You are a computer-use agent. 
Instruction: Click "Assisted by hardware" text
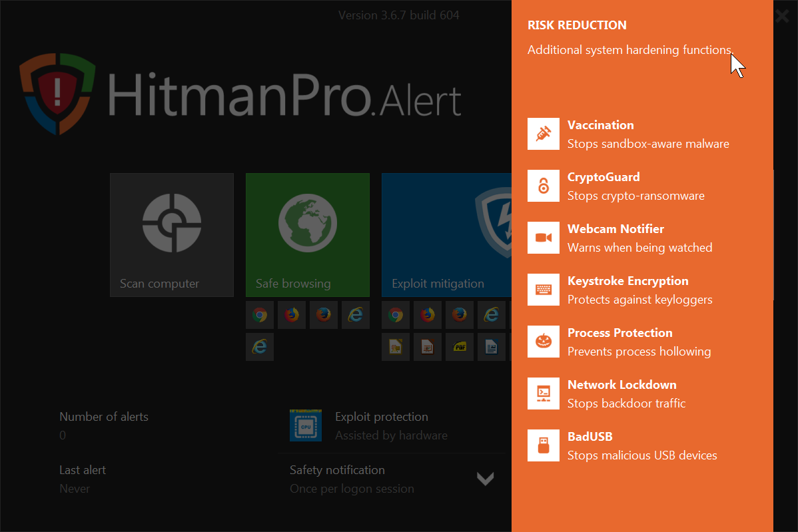[x=392, y=435]
